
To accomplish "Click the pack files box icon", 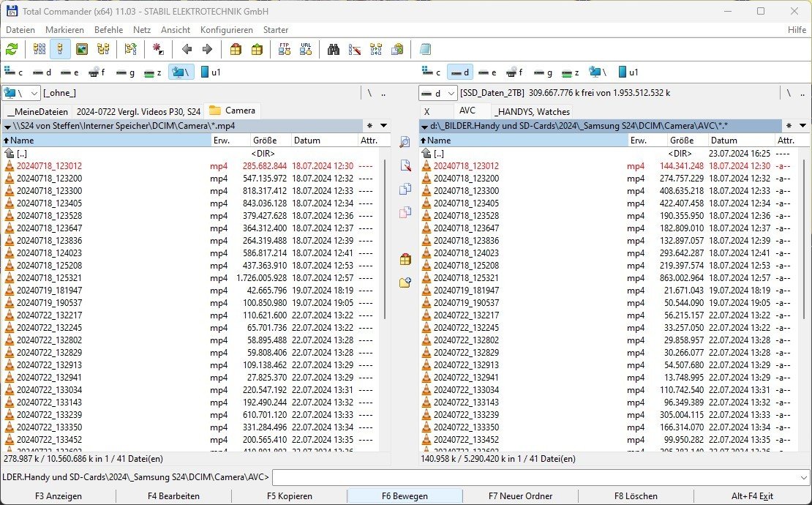I will 236,50.
